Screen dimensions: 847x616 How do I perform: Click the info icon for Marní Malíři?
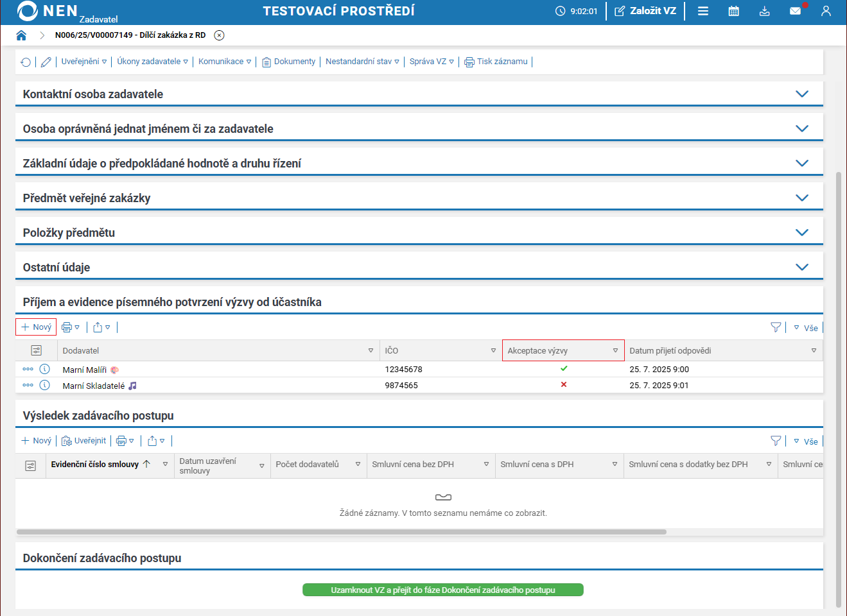tap(45, 369)
